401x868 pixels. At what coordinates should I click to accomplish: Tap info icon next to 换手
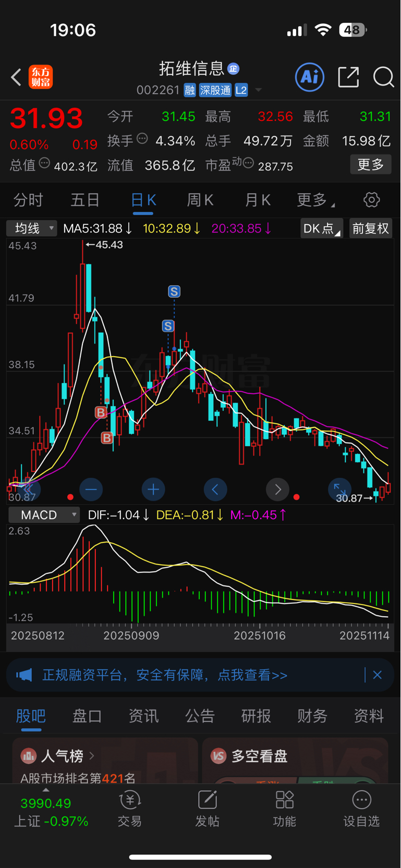click(142, 139)
